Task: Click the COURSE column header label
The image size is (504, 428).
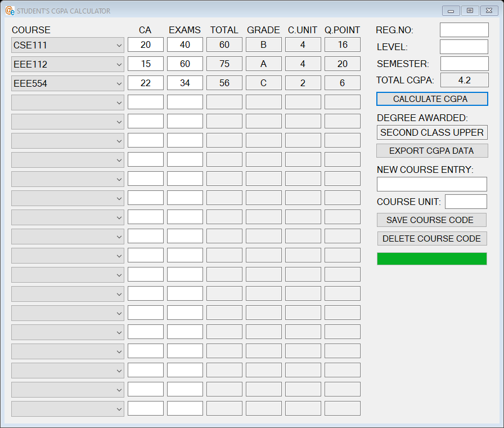Action: tap(31, 30)
